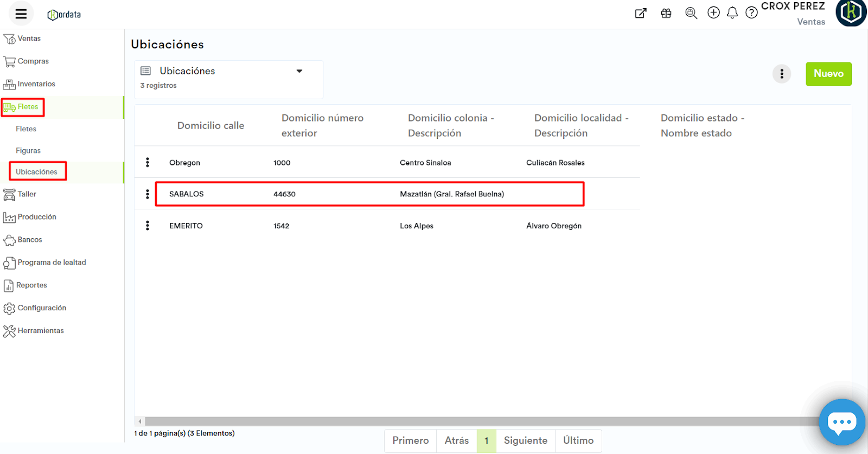The image size is (868, 454).
Task: Expand the Ubicaciónes view dropdown
Action: [299, 71]
